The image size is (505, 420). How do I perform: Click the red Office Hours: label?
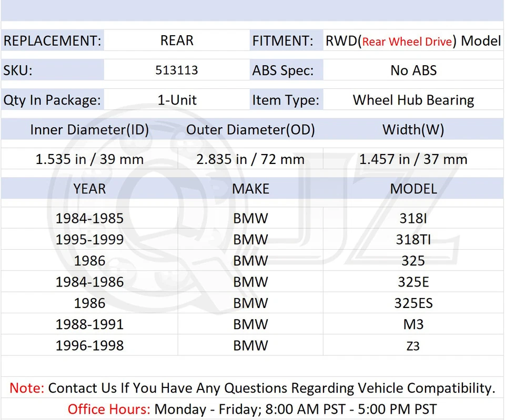[109, 409]
